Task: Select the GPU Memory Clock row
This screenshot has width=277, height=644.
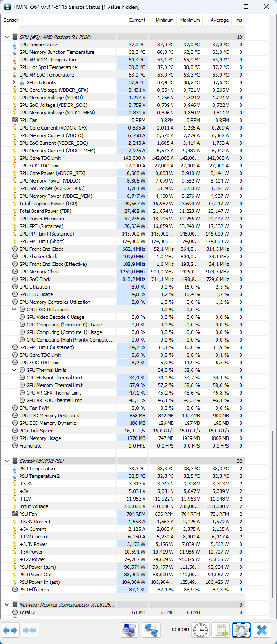Action: [x=123, y=272]
